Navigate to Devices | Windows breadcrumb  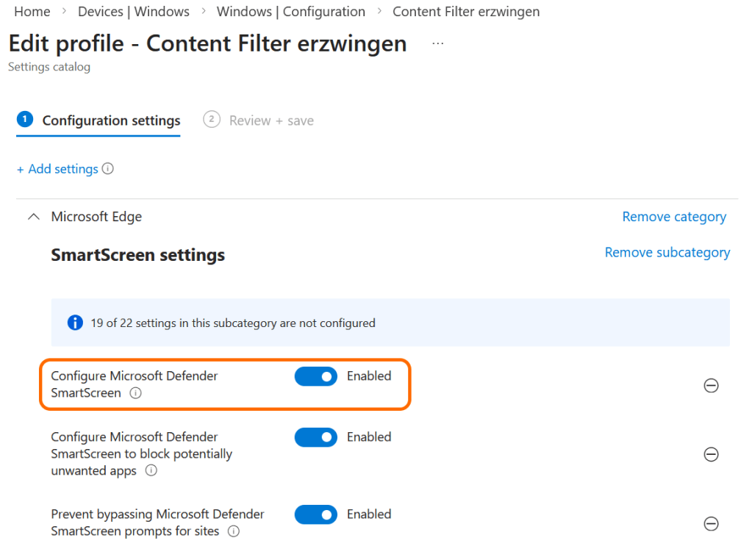(133, 12)
